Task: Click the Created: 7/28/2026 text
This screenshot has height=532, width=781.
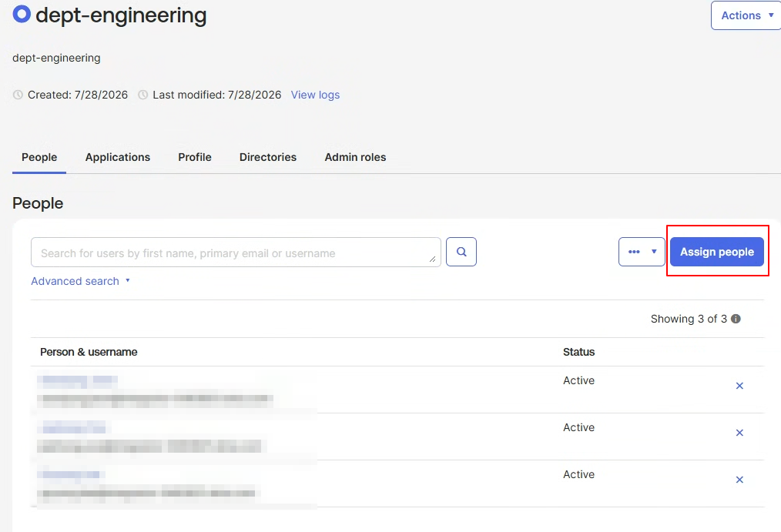Action: pyautogui.click(x=78, y=95)
